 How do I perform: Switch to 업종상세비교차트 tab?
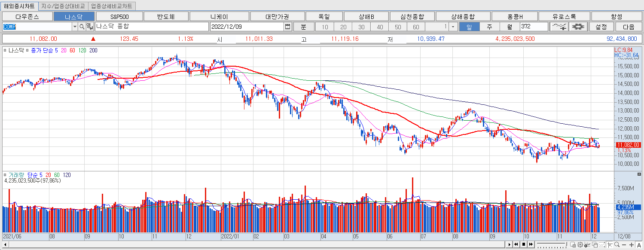(112, 6)
